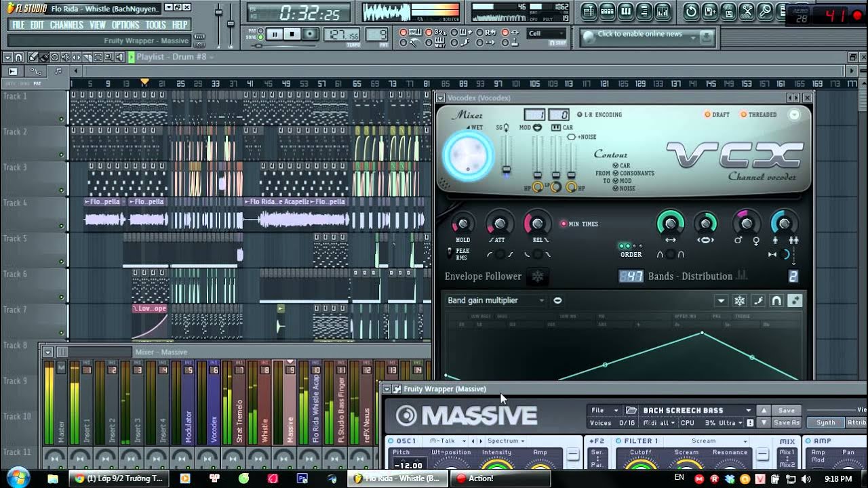Open Vocodex envelope options down arrow
The width and height of the screenshot is (868, 488).
tap(721, 300)
